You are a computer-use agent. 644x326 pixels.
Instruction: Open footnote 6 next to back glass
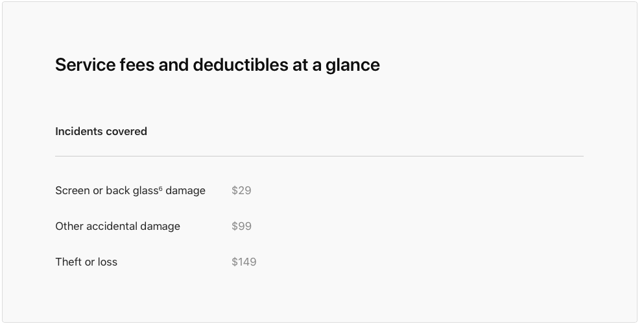161,188
